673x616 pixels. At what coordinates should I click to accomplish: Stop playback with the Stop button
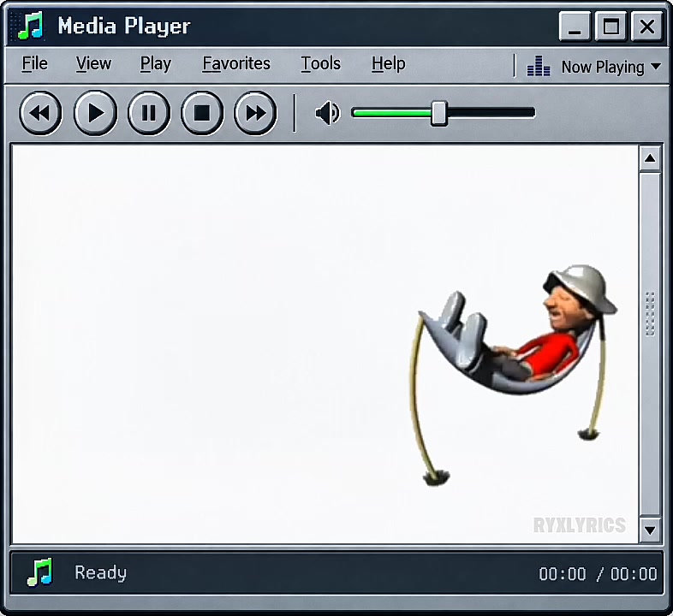[202, 113]
